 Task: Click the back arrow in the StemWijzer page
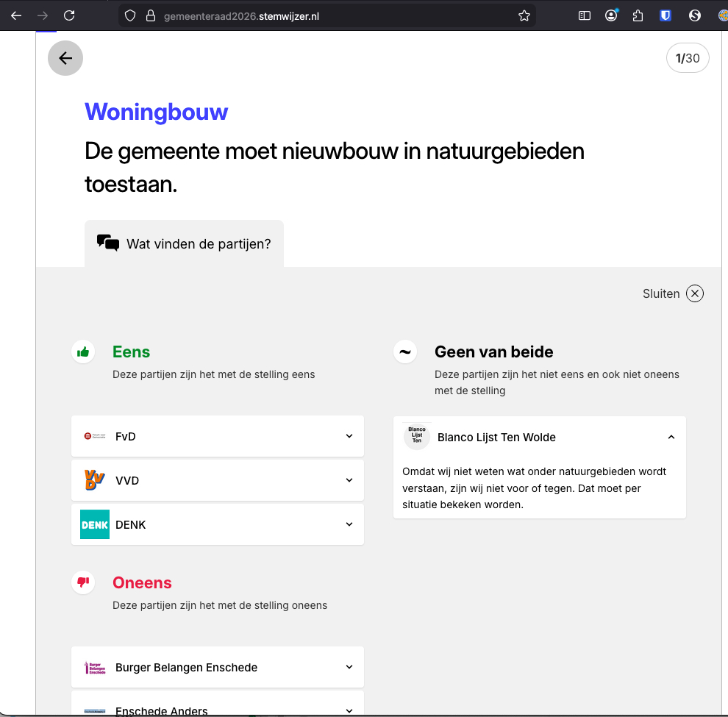pos(65,58)
